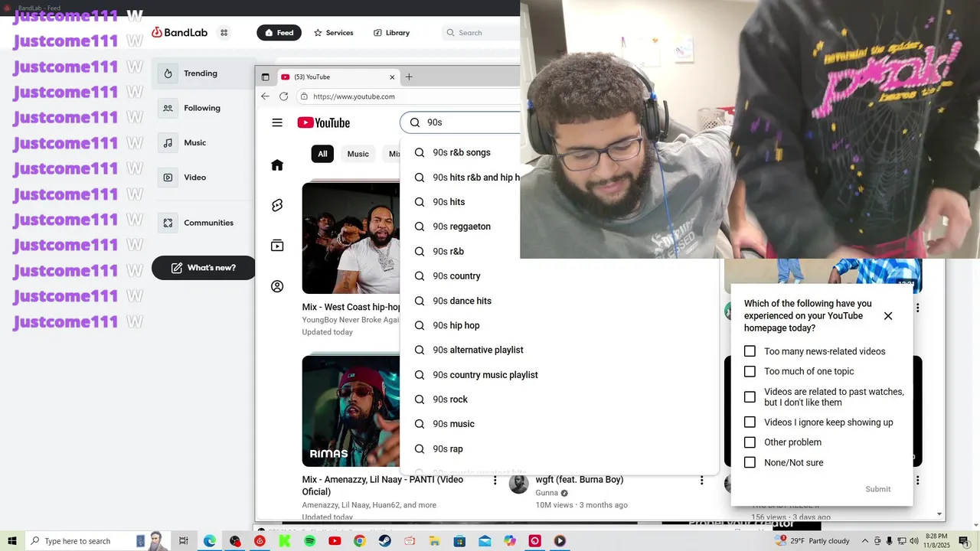Viewport: 980px width, 551px height.
Task: Open the YouTube You account icon
Action: [x=277, y=286]
